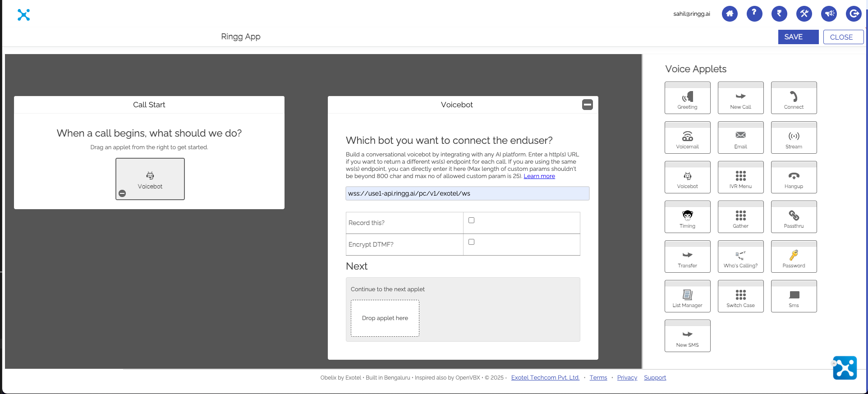This screenshot has width=868, height=394.
Task: Select the New Call applet
Action: [740, 98]
